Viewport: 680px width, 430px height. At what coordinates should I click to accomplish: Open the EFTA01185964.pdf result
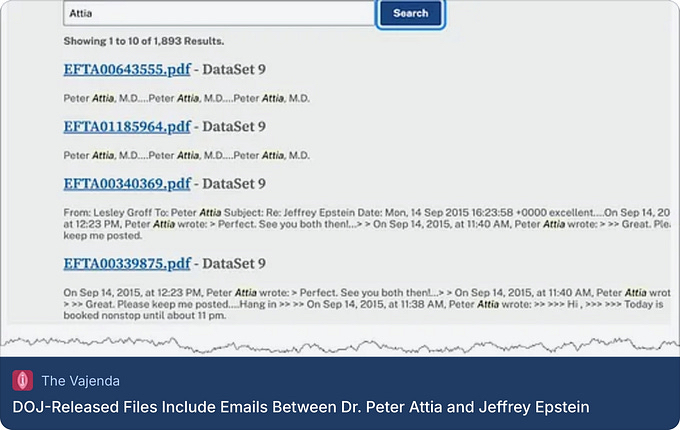[127, 126]
